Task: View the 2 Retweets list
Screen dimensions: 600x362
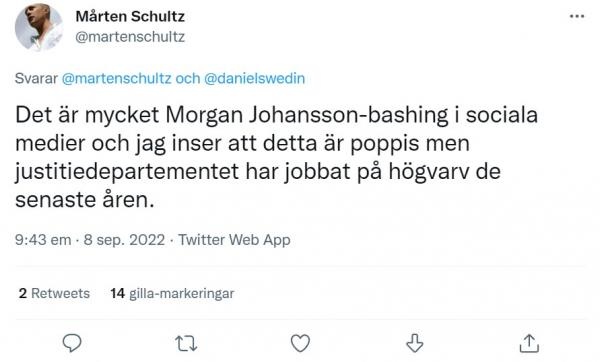Action: coord(54,294)
